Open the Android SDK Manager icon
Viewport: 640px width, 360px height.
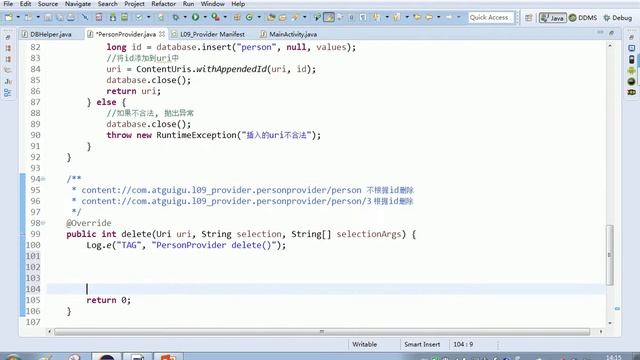113,18
